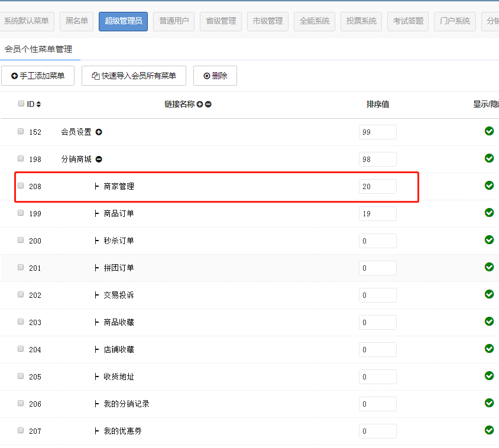Switch to 普通用户 tab
The height and width of the screenshot is (448, 499).
pyautogui.click(x=174, y=21)
